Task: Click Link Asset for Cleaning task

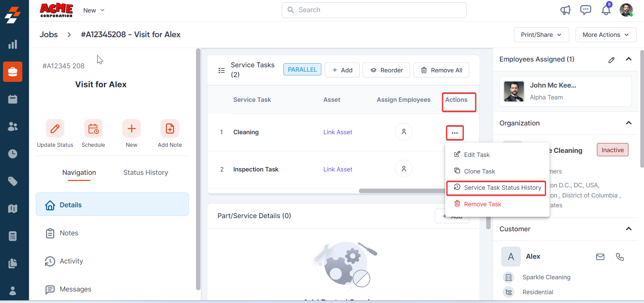Action: pos(338,132)
